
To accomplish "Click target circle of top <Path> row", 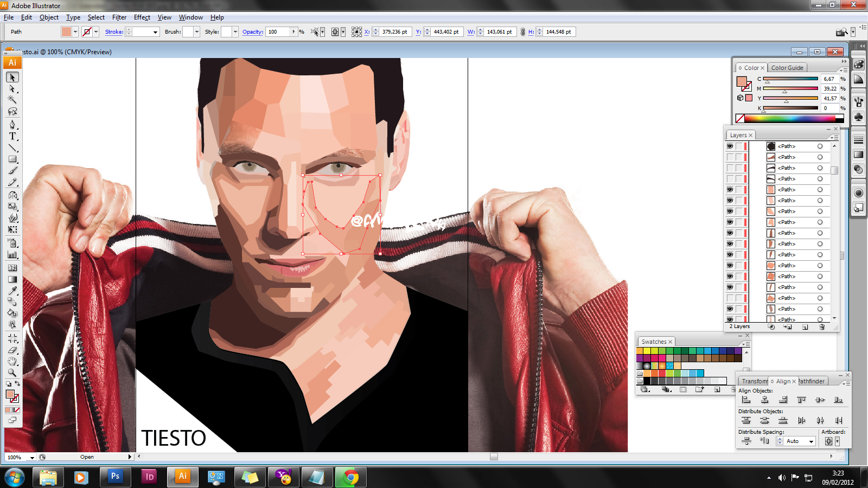I will pos(820,146).
